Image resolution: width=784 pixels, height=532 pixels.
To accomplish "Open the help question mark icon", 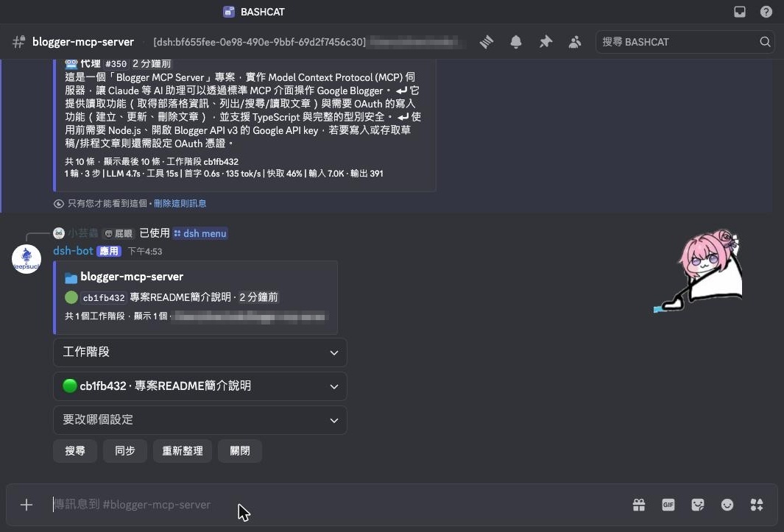I will click(x=766, y=12).
